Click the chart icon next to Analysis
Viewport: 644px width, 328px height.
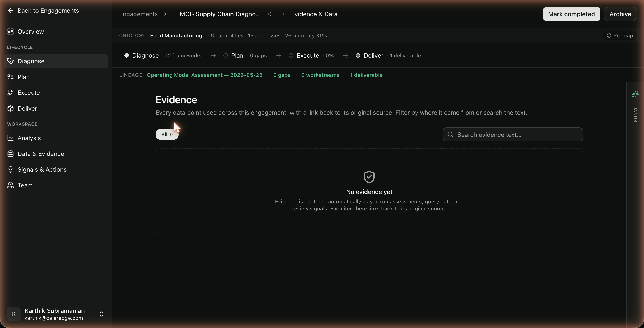pyautogui.click(x=11, y=138)
